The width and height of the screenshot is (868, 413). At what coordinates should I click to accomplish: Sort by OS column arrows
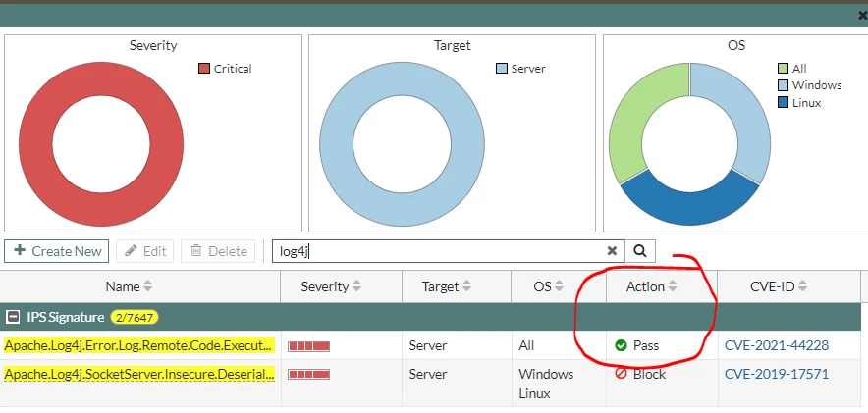pos(559,286)
